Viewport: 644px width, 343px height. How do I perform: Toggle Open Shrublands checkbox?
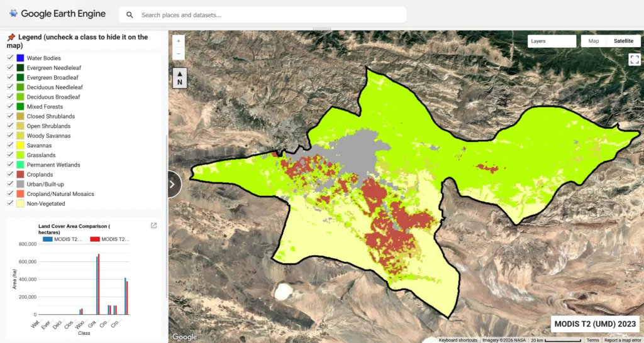(x=10, y=126)
